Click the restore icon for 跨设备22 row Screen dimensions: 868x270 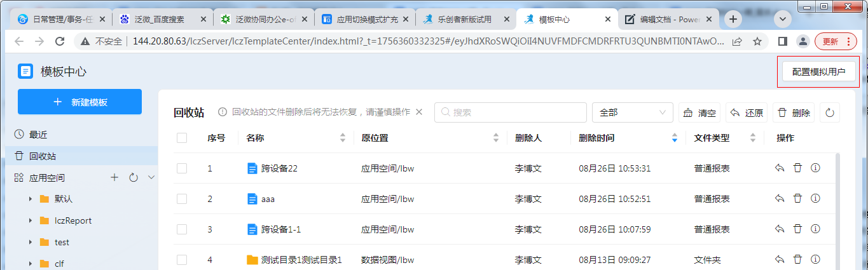coord(780,168)
